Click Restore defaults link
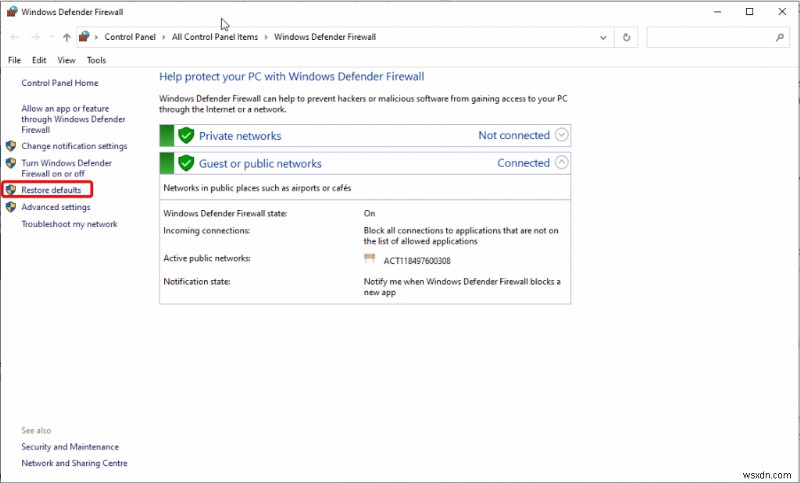 click(51, 190)
